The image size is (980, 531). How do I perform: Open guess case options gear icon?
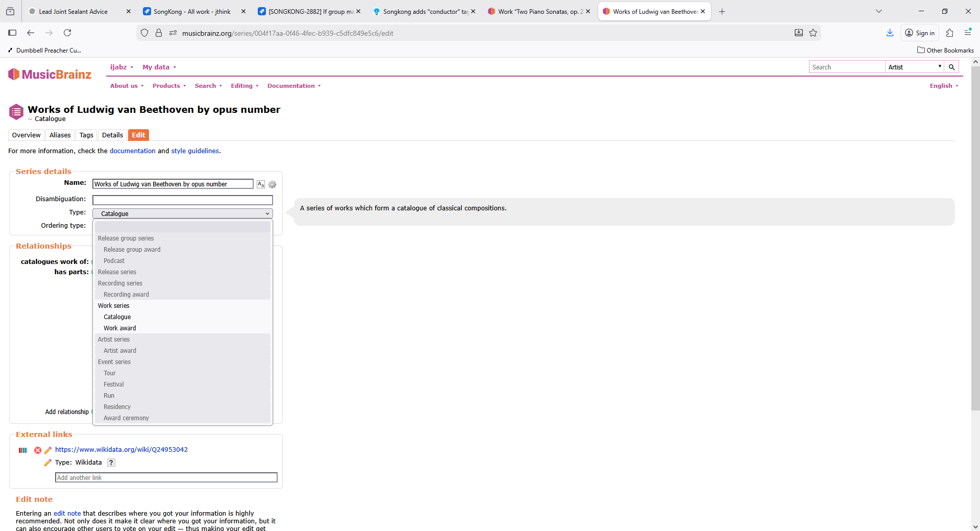pyautogui.click(x=272, y=184)
